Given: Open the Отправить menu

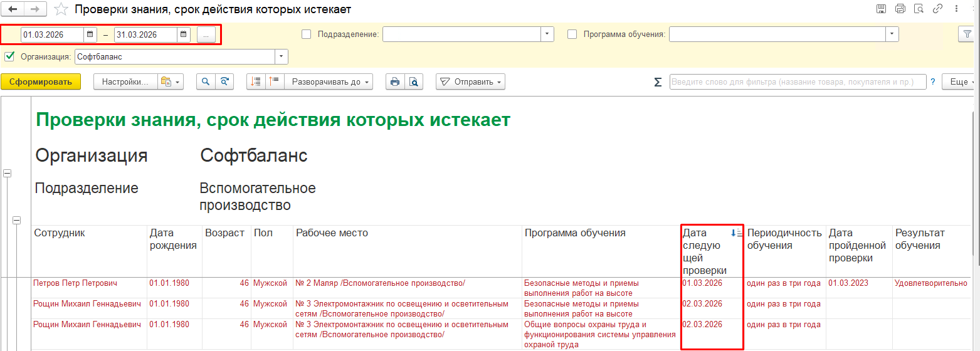Looking at the screenshot, I should (470, 81).
